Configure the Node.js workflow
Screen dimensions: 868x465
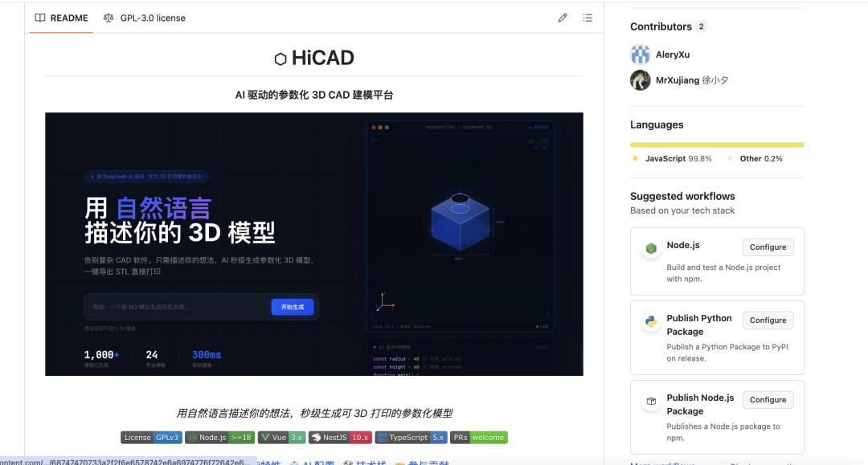point(768,247)
